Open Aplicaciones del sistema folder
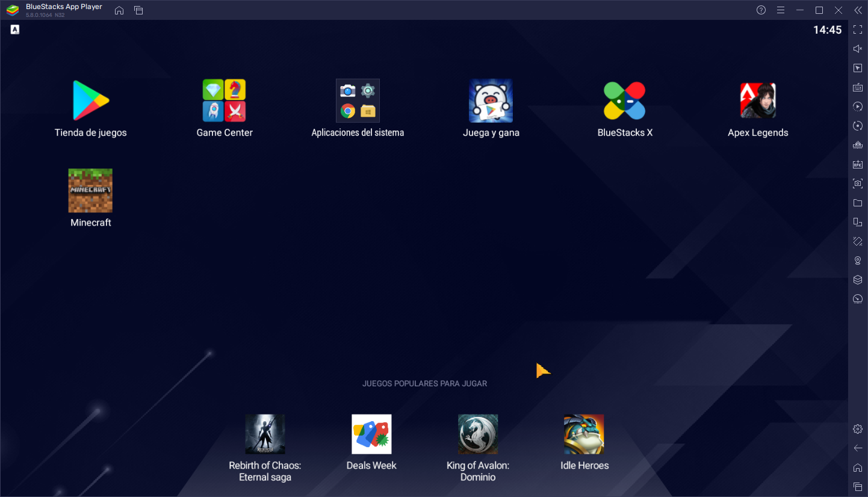868x497 pixels. (358, 101)
